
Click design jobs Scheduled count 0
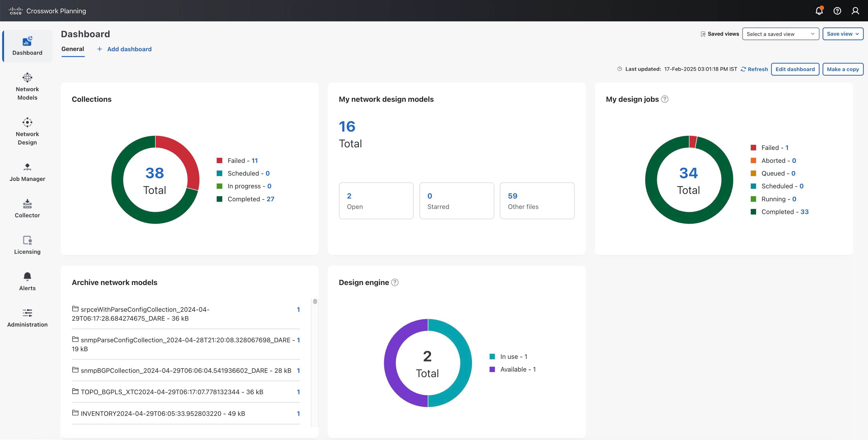click(x=801, y=186)
